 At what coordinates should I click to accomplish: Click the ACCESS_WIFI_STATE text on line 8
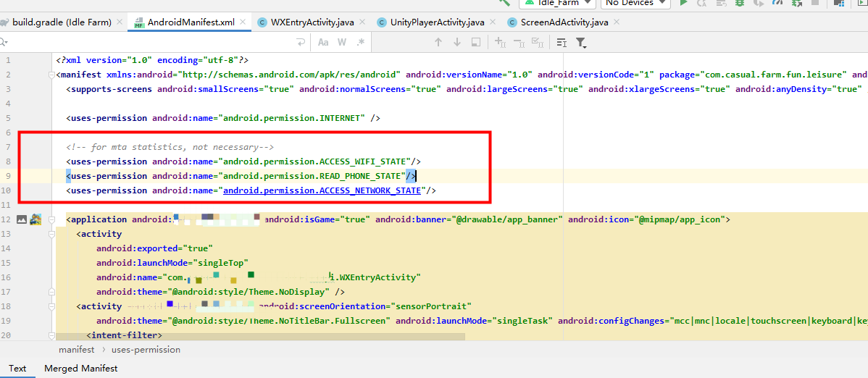[x=362, y=161]
